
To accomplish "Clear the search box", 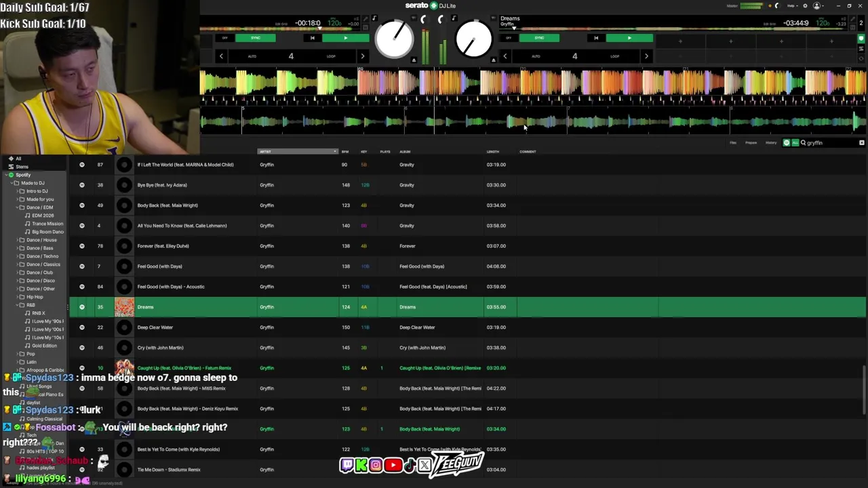I will (862, 143).
